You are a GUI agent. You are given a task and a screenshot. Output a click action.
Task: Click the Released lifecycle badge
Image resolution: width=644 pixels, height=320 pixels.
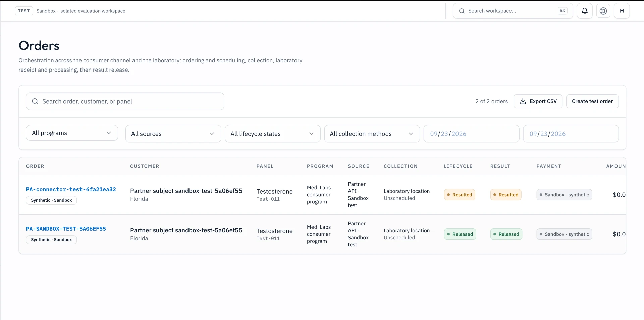pyautogui.click(x=460, y=234)
